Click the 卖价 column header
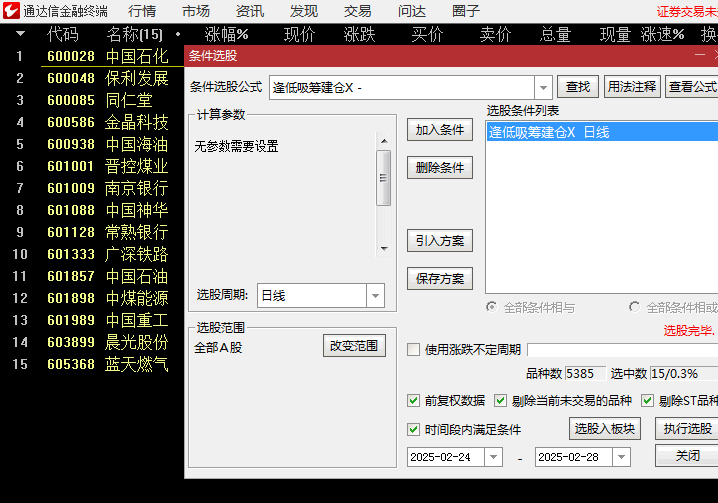718x503 pixels. pyautogui.click(x=495, y=34)
